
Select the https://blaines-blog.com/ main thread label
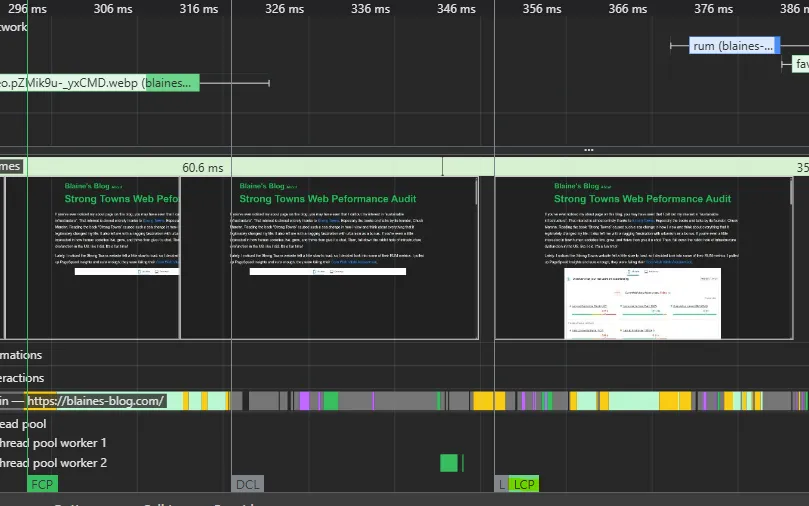[95, 401]
